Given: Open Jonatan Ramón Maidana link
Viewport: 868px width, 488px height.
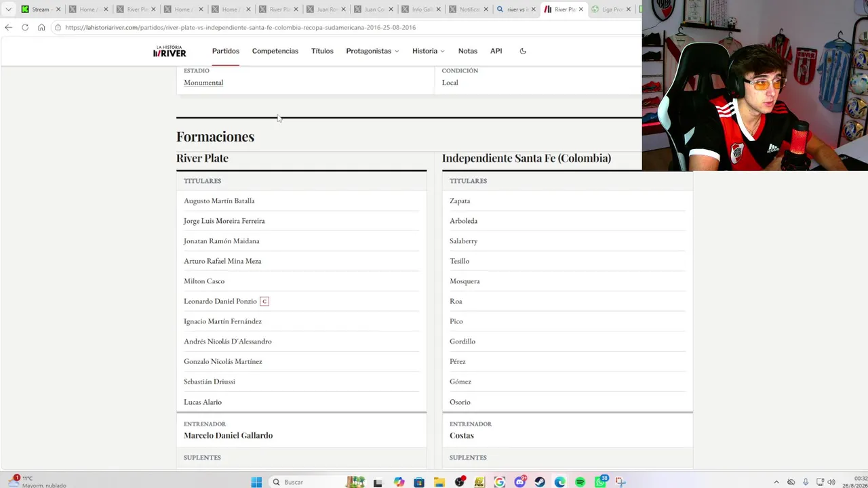Looking at the screenshot, I should 222,241.
